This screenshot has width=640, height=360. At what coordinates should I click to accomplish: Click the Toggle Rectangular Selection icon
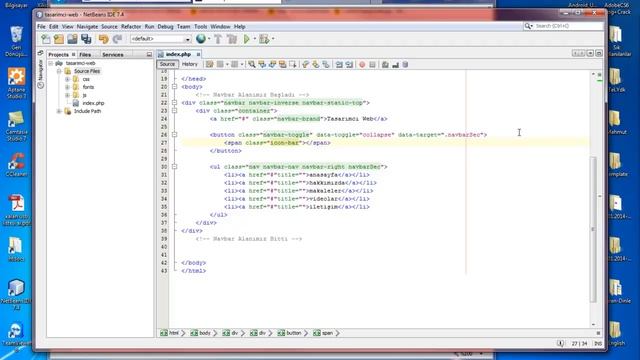tap(293, 64)
